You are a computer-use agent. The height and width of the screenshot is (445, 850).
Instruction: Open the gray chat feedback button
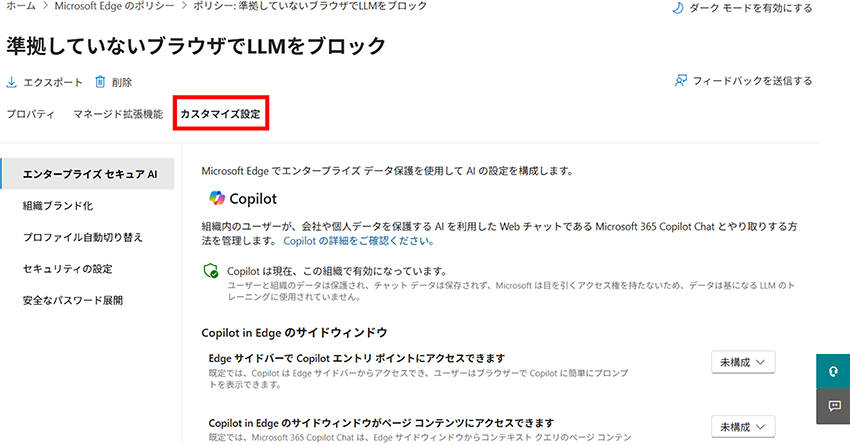(x=832, y=405)
